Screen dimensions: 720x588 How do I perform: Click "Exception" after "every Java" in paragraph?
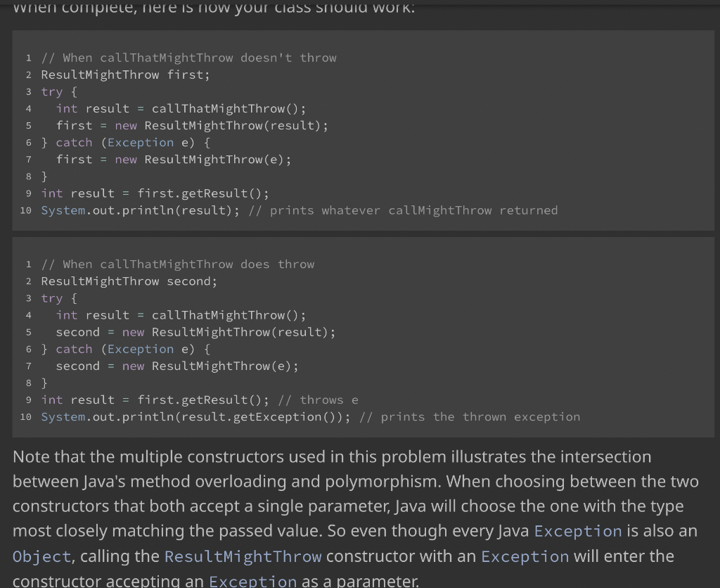[578, 531]
